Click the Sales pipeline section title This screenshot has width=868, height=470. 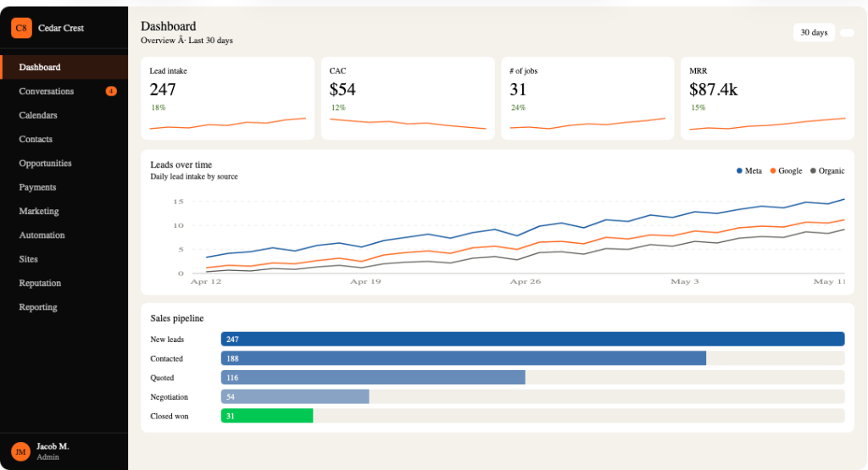click(177, 318)
